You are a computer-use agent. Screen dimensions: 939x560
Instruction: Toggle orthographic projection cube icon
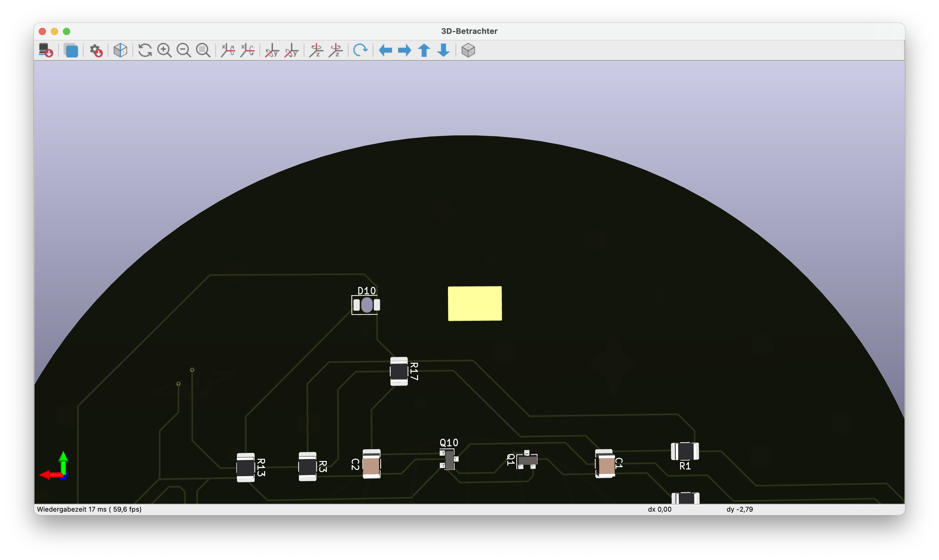(x=468, y=50)
